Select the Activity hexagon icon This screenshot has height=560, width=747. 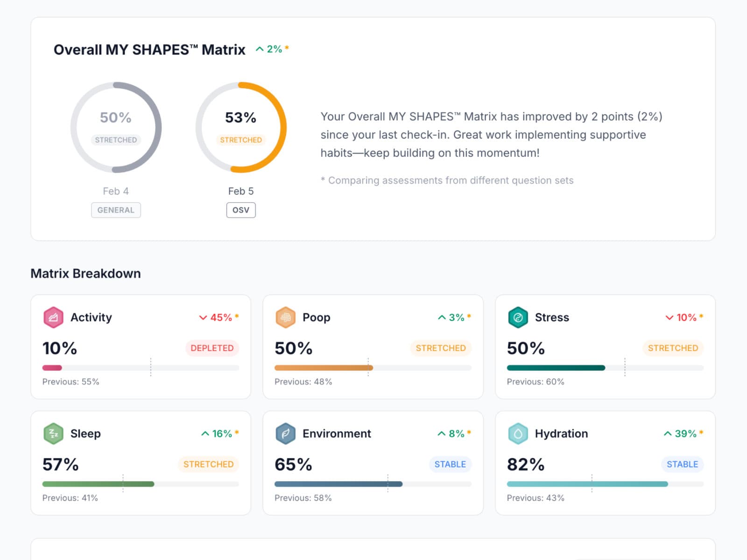click(54, 318)
